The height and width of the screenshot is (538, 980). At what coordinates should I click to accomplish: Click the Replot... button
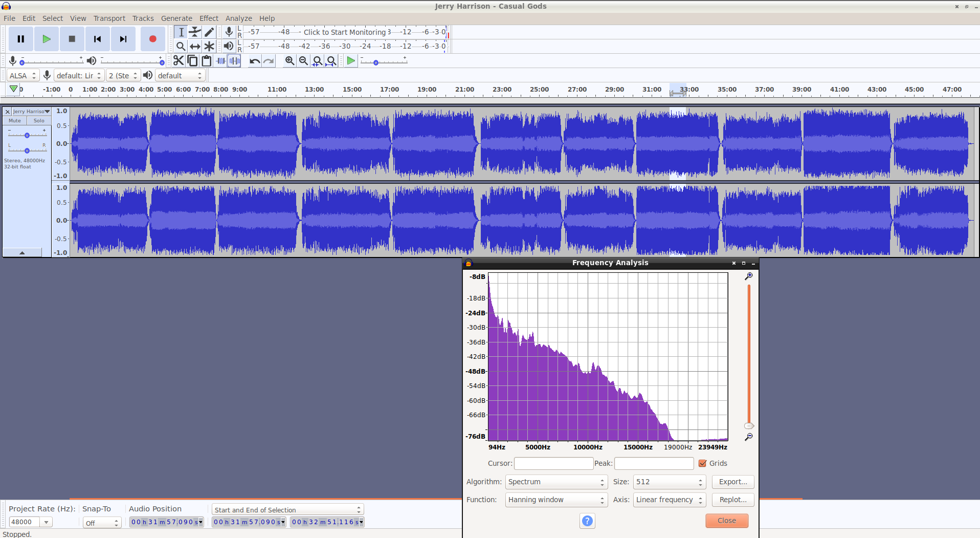[733, 500]
